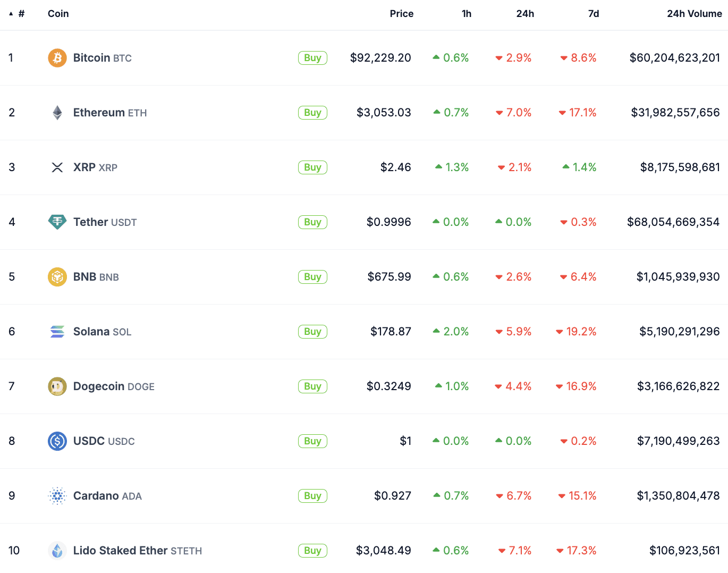This screenshot has height=573, width=728.
Task: Click the Solana SOL logo
Action: point(57,331)
